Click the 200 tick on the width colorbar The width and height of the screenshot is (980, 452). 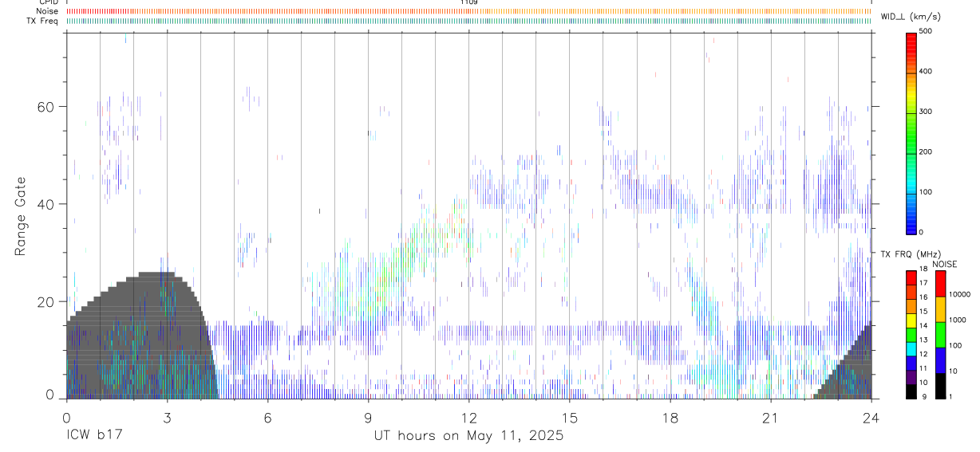coord(926,151)
